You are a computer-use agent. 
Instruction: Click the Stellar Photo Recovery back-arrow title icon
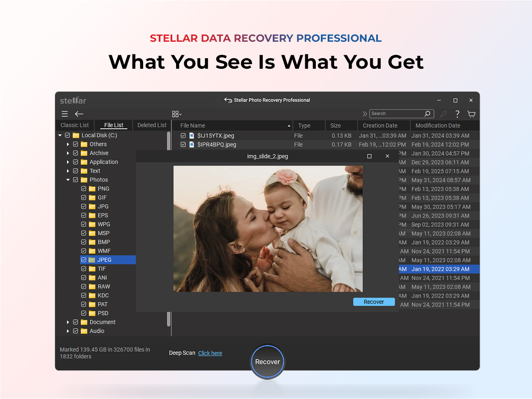(228, 100)
